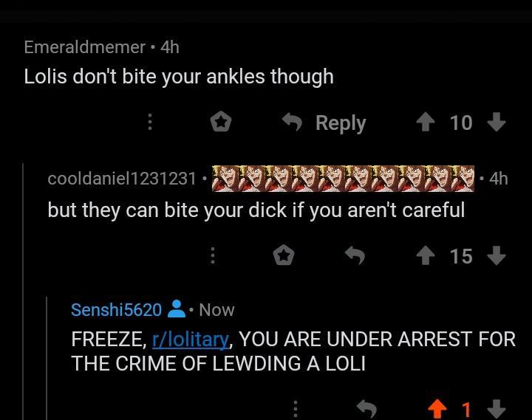Collapse thread at Senshi5620's indent line
Screen dimensions: 532x420
pyautogui.click(x=47, y=358)
